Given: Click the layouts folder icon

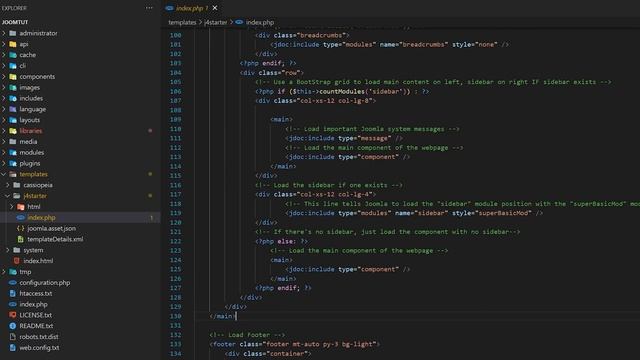Looking at the screenshot, I should (13, 120).
